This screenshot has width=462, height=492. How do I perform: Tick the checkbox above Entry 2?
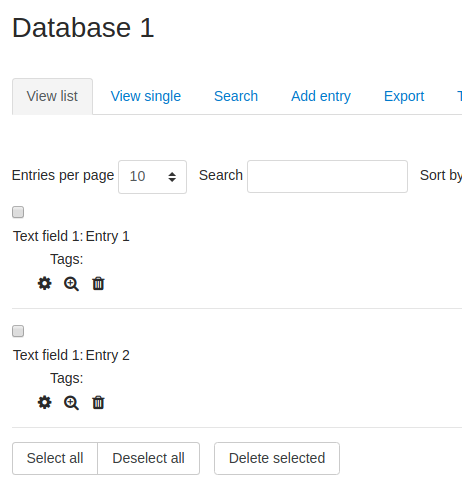[x=18, y=331]
